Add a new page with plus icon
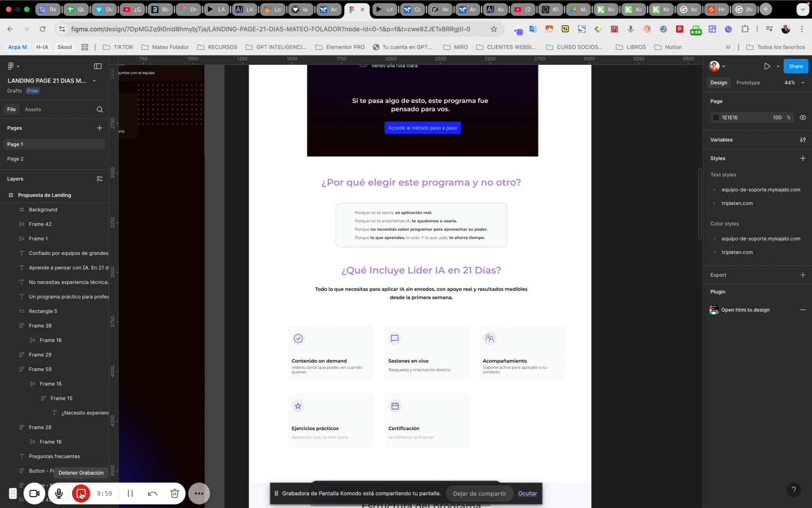812x508 pixels. [x=100, y=128]
